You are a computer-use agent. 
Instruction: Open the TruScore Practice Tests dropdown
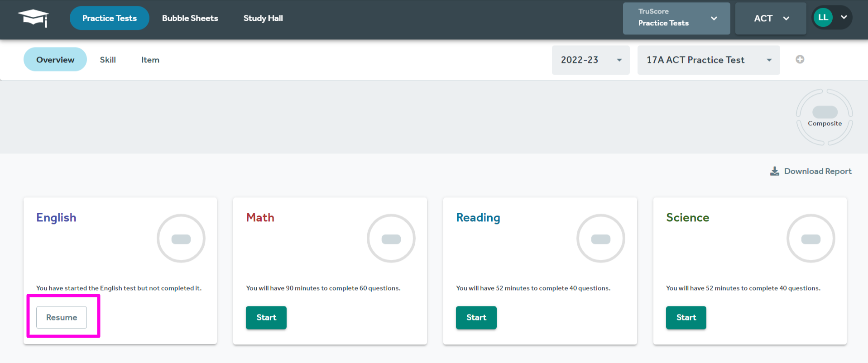(x=676, y=18)
